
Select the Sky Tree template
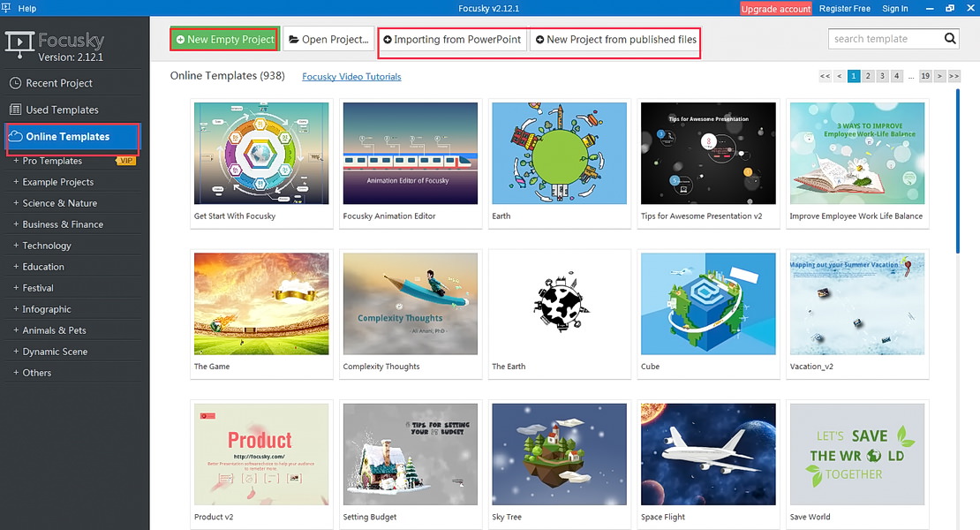(x=559, y=465)
